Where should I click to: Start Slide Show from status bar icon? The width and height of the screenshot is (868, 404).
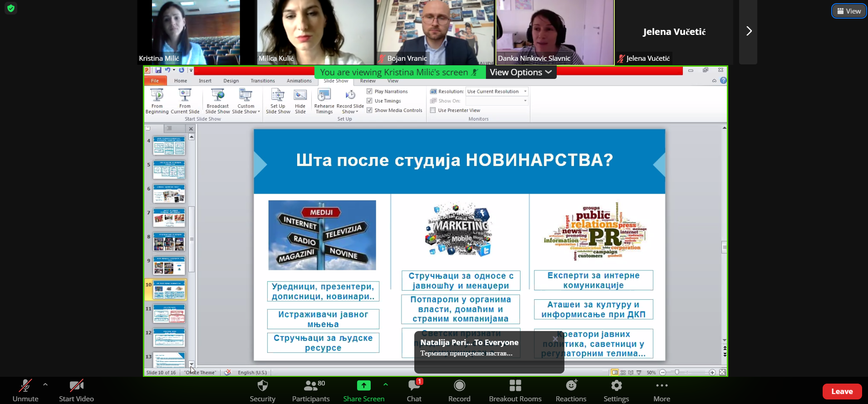(639, 373)
